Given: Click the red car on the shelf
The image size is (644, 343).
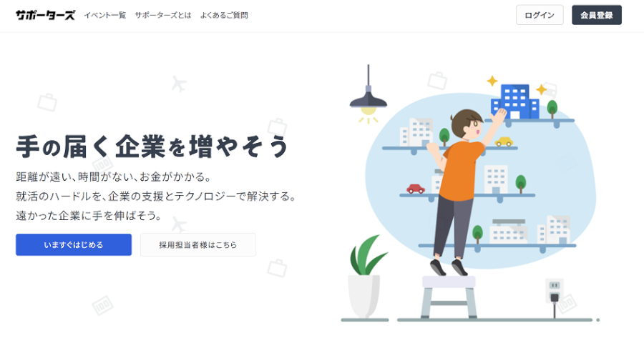Looking at the screenshot, I should click(x=416, y=189).
